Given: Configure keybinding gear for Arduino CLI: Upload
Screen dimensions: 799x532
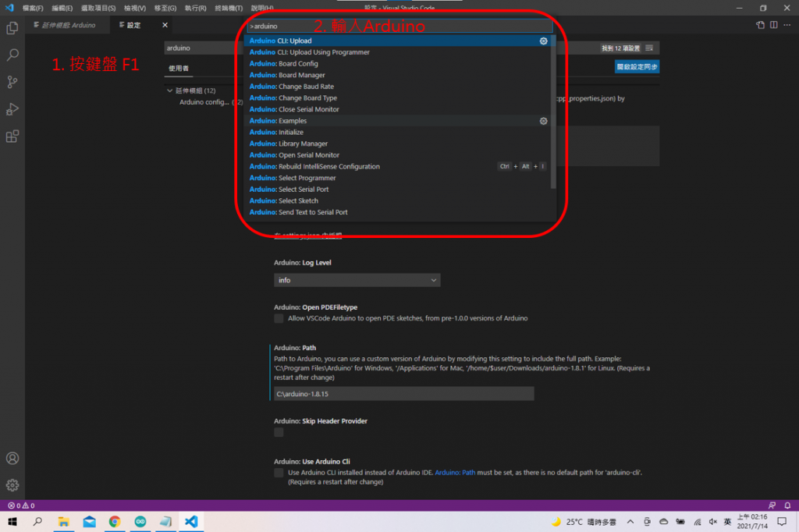Looking at the screenshot, I should (x=543, y=41).
